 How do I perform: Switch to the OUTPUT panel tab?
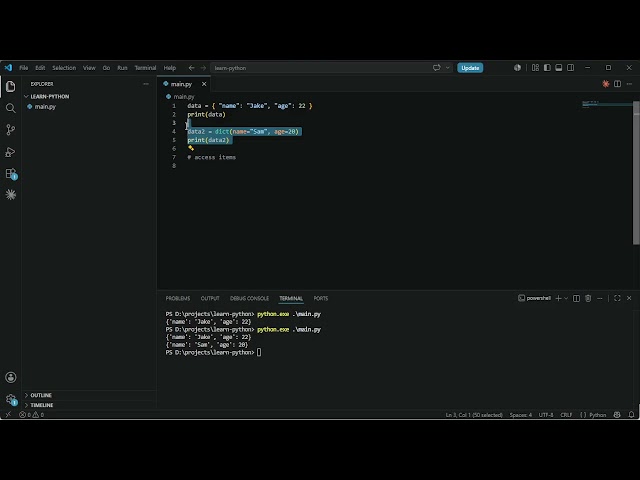coord(210,298)
